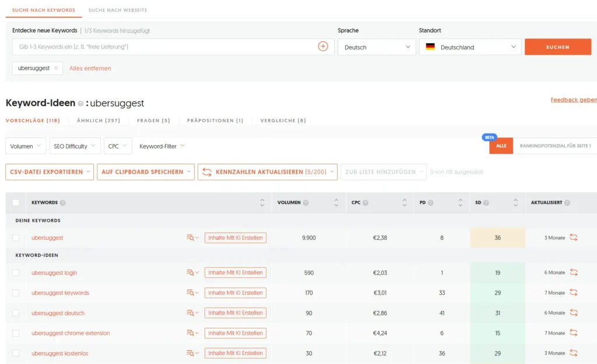
Task: Sort table by CPC column arrows
Action: (x=405, y=203)
